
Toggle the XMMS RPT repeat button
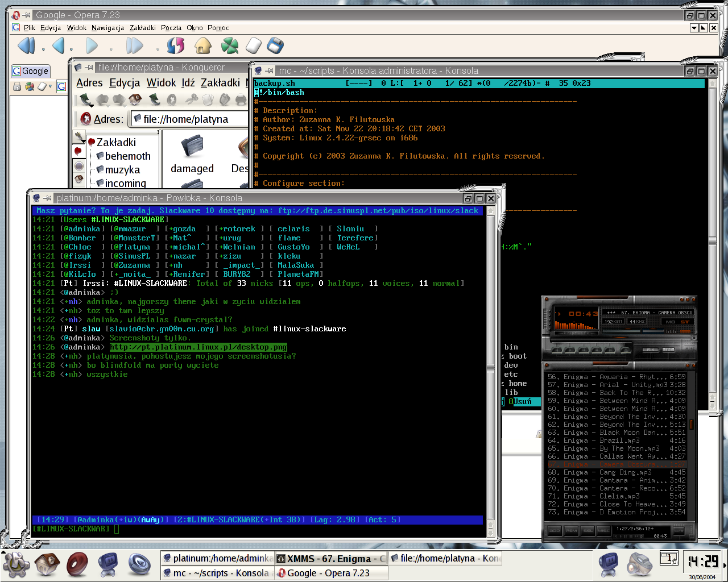pos(668,350)
